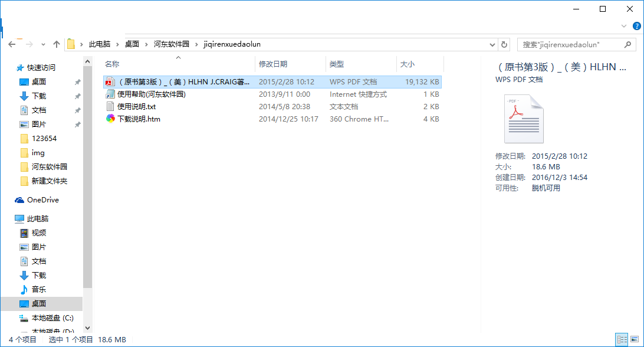Click the pin icon beside quick access 桌面
The height and width of the screenshot is (347, 644).
coord(77,82)
